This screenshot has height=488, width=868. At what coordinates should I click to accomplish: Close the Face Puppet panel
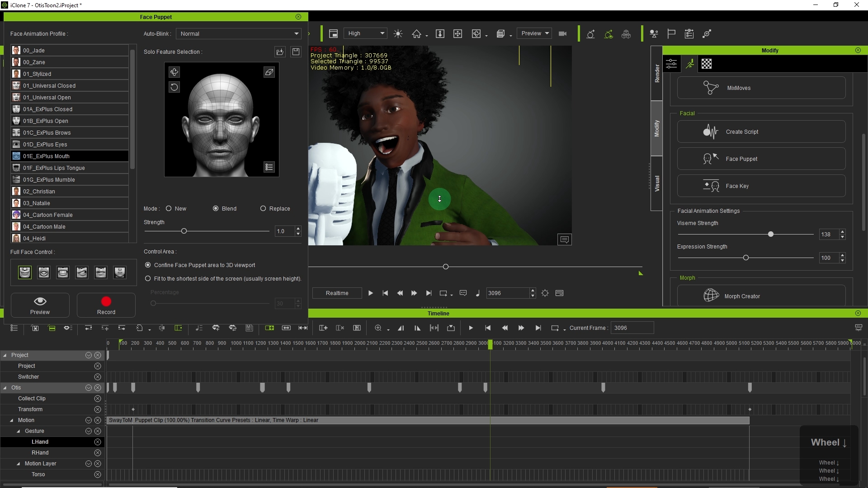click(x=298, y=17)
